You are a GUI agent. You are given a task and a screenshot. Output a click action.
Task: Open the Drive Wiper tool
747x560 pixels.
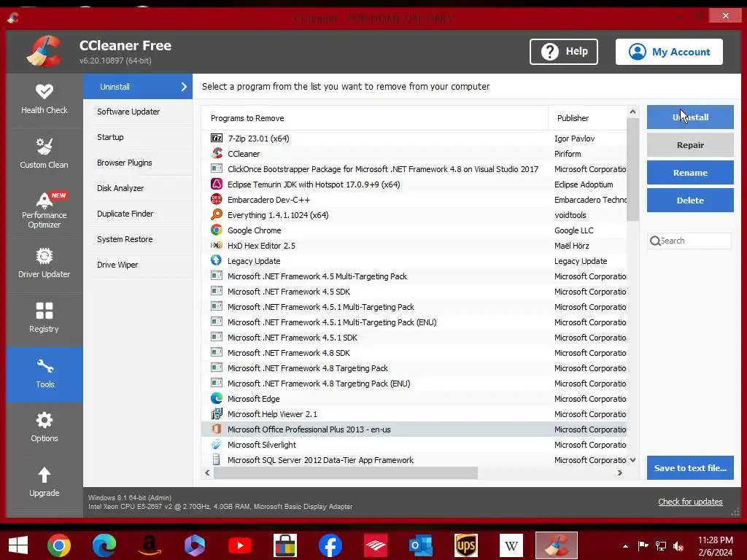click(138, 265)
